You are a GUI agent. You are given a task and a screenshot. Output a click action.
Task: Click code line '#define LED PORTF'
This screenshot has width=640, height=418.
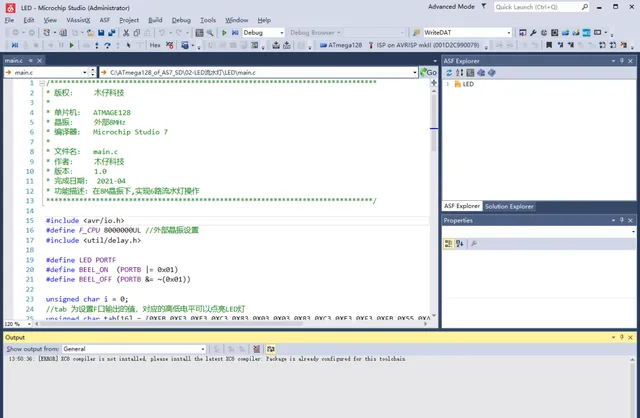[81, 260]
